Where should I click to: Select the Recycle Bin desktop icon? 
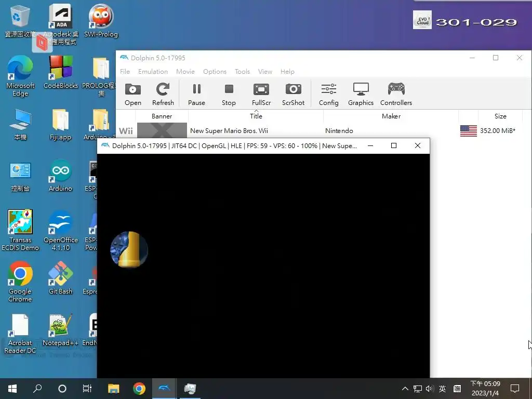[x=20, y=21]
